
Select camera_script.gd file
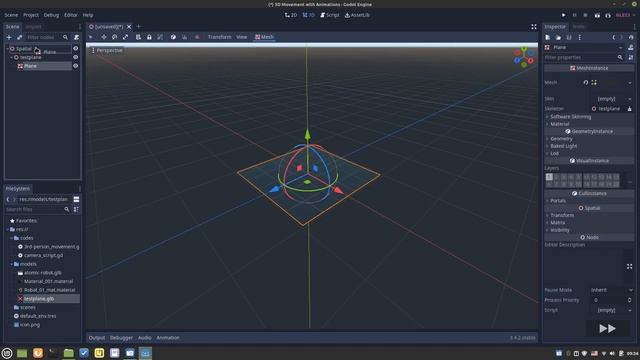point(43,256)
